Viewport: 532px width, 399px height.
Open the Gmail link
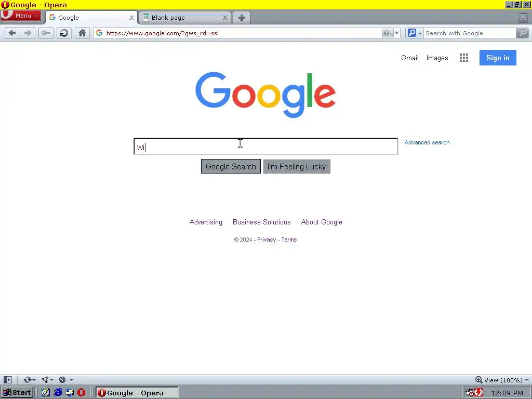[x=409, y=58]
